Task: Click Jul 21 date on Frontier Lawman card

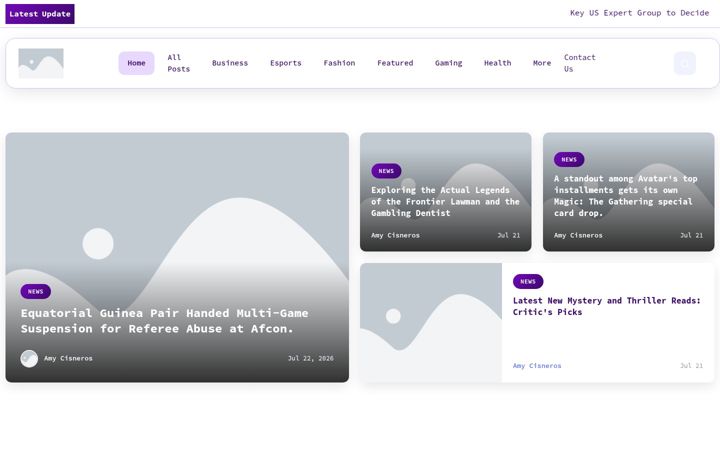Action: coord(508,235)
